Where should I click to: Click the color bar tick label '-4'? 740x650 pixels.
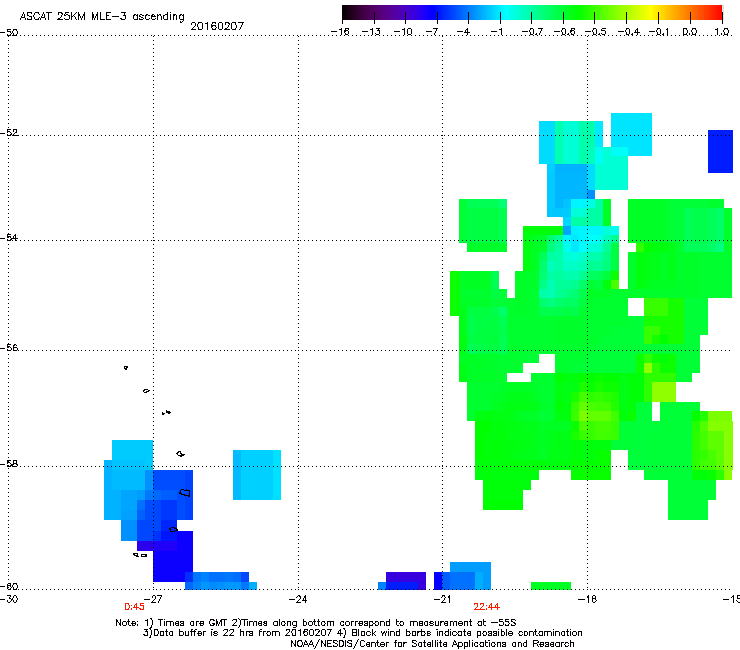point(463,32)
